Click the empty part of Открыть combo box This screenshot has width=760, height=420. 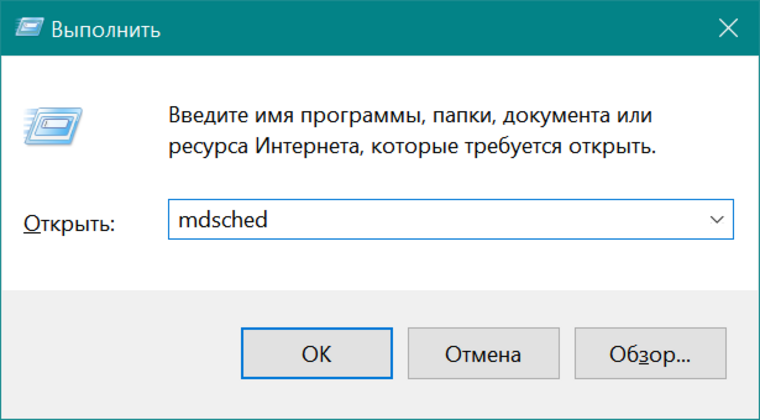(x=485, y=219)
